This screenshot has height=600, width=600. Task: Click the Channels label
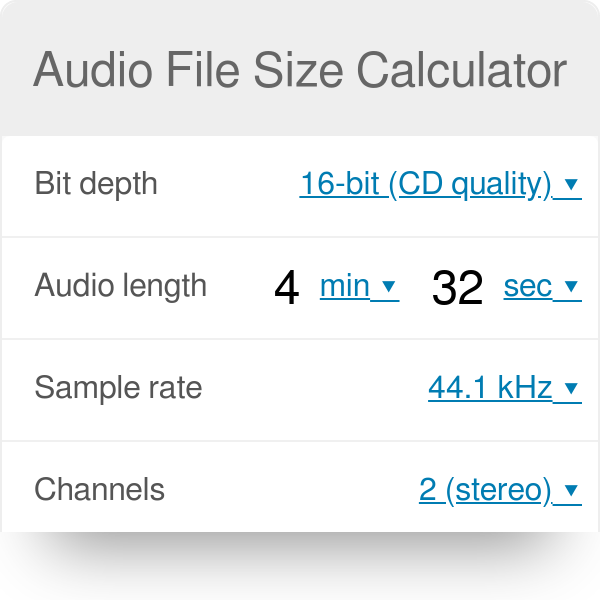99,490
